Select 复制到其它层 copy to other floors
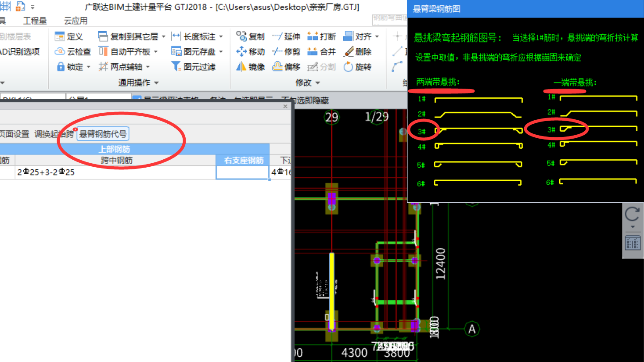The width and height of the screenshot is (644, 362). tap(128, 36)
